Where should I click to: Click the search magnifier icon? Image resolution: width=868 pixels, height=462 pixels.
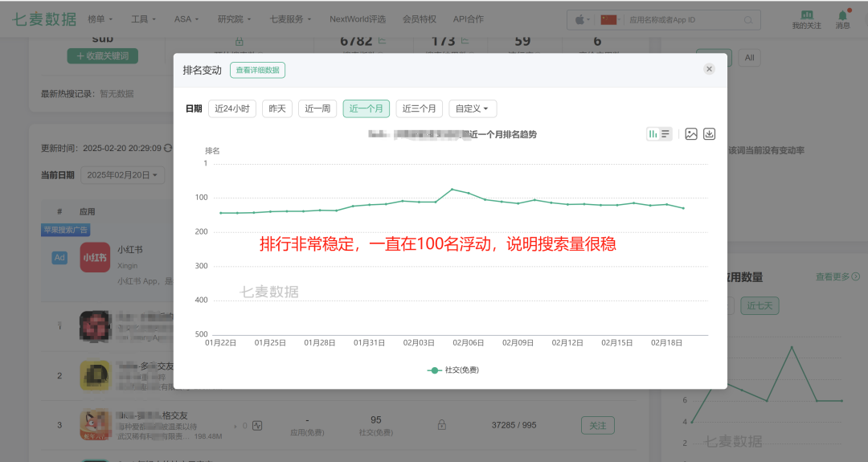pos(748,19)
